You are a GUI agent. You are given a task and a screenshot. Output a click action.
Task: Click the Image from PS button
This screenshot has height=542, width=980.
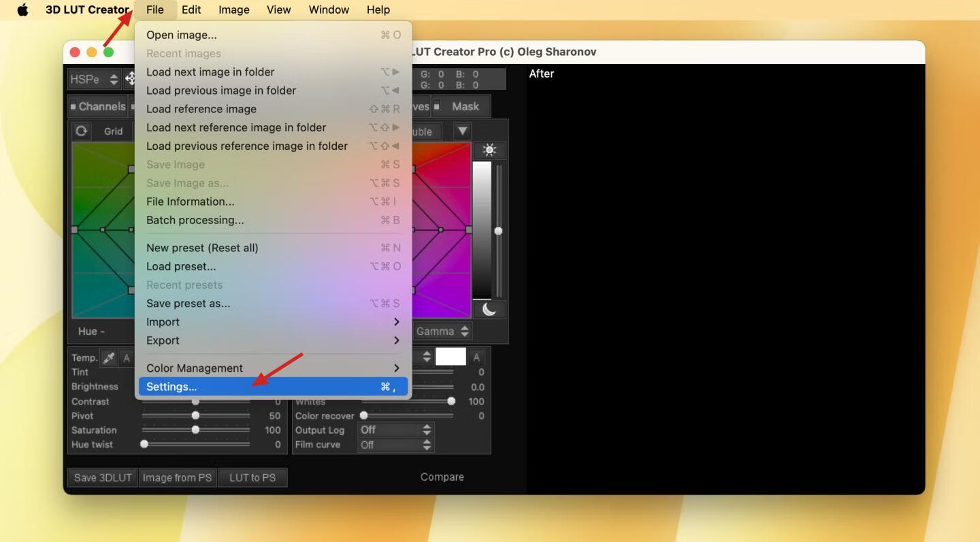[x=177, y=477]
